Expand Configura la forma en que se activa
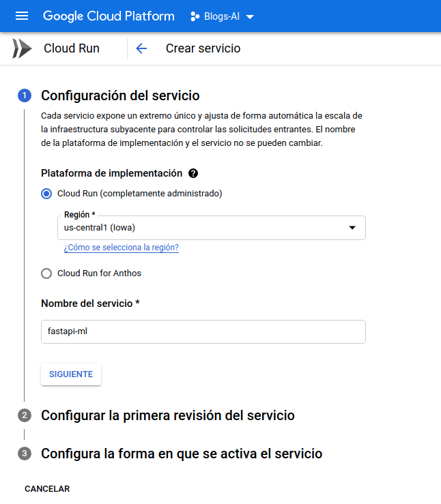 click(182, 454)
